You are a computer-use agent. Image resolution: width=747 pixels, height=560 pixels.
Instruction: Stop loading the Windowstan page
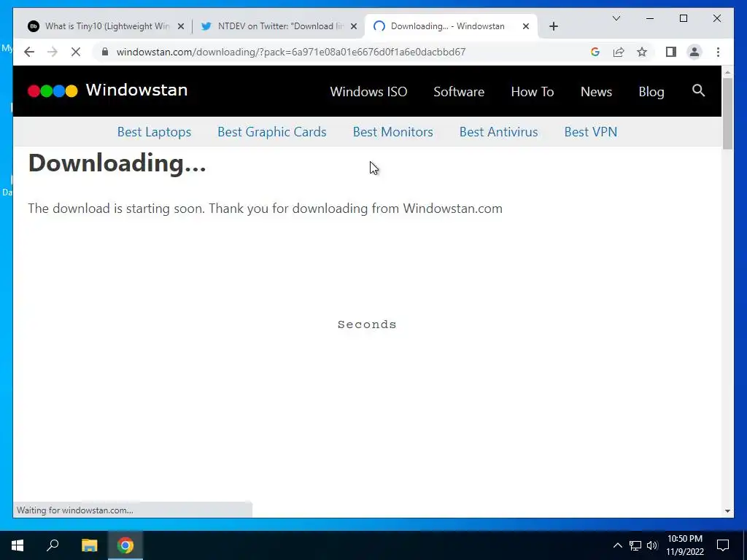76,52
